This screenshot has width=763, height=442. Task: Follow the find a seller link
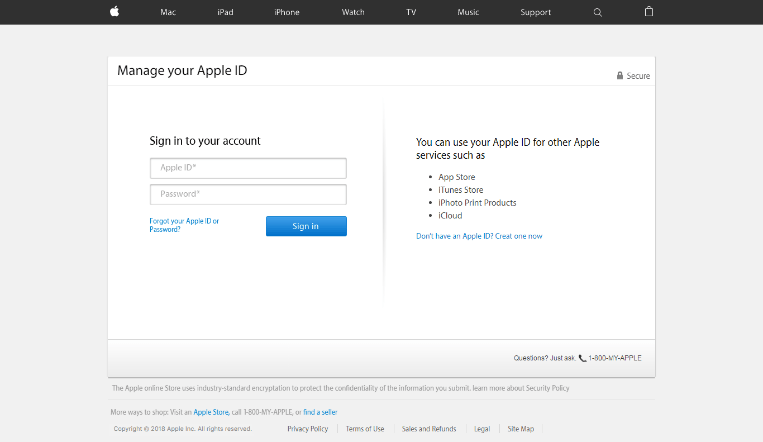tap(320, 412)
